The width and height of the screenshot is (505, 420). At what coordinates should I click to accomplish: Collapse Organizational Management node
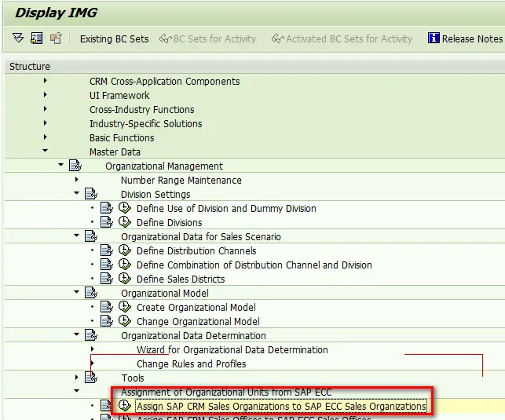pos(61,164)
